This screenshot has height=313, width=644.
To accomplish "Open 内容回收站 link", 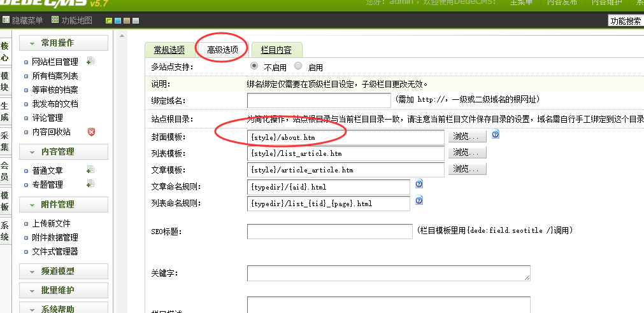I will click(52, 132).
